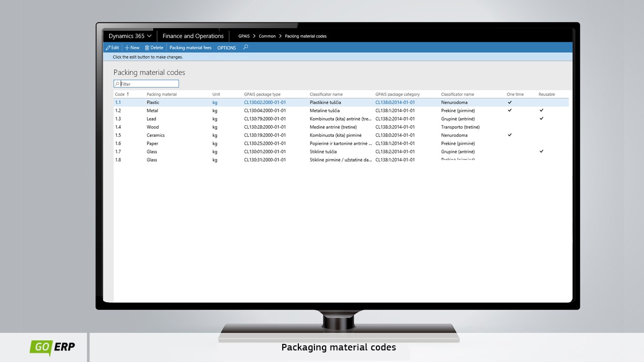Click CL130:79:2000-01-01 cell

tap(265, 119)
